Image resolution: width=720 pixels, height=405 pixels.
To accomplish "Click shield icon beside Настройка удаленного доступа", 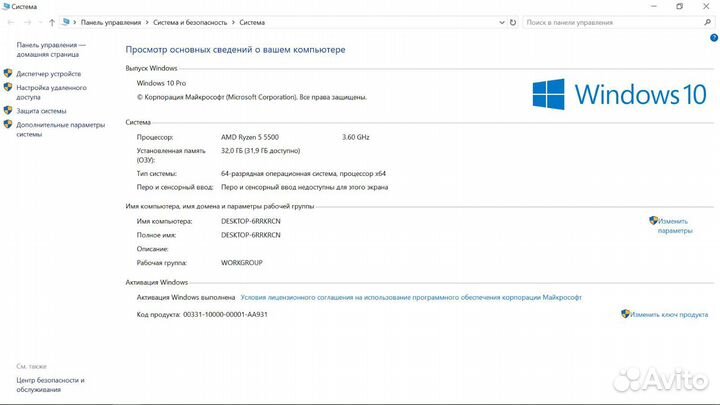I will [x=8, y=87].
